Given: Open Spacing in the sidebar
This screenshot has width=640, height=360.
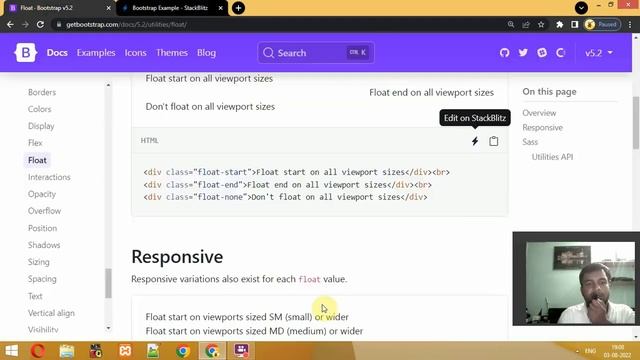Looking at the screenshot, I should 42,279.
